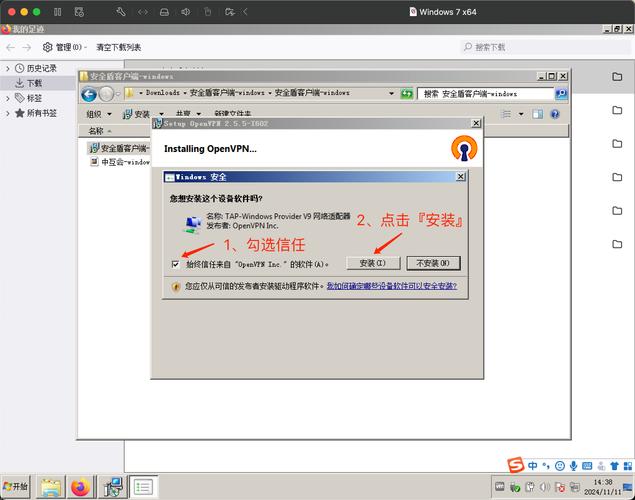Click the 名称 column header

96,131
